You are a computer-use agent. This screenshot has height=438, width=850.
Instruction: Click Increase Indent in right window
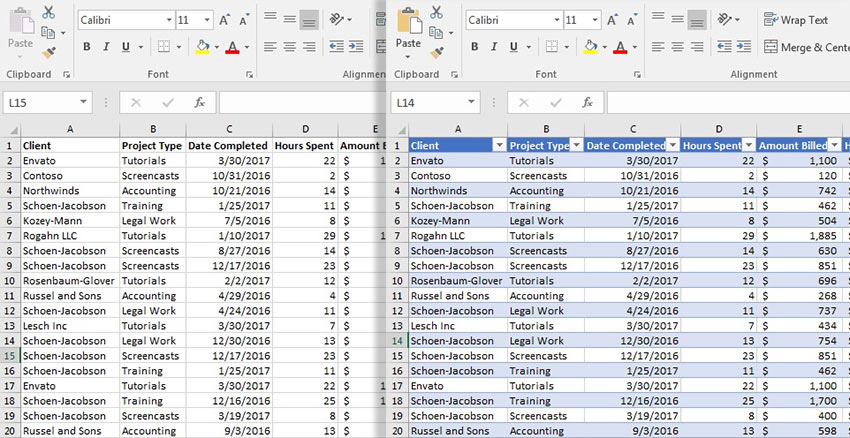(x=744, y=47)
